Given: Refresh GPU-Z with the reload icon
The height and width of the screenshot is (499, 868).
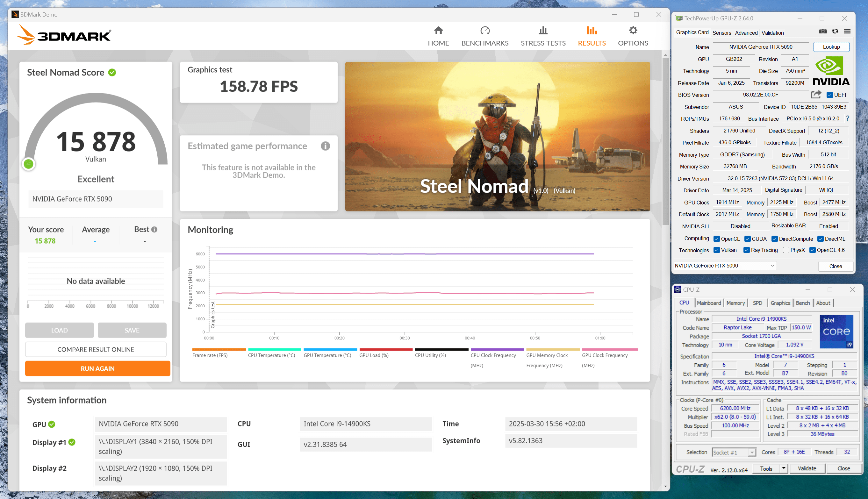Looking at the screenshot, I should [x=835, y=31].
